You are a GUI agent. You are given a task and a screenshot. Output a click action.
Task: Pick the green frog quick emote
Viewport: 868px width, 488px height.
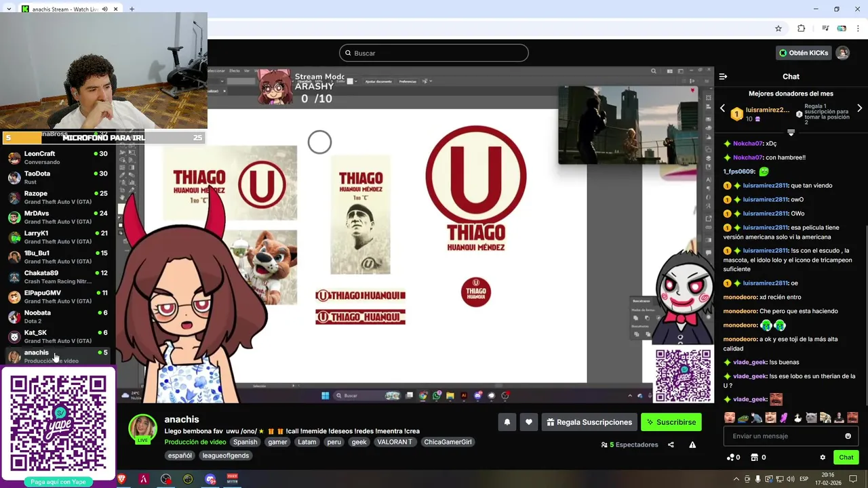[x=743, y=418]
